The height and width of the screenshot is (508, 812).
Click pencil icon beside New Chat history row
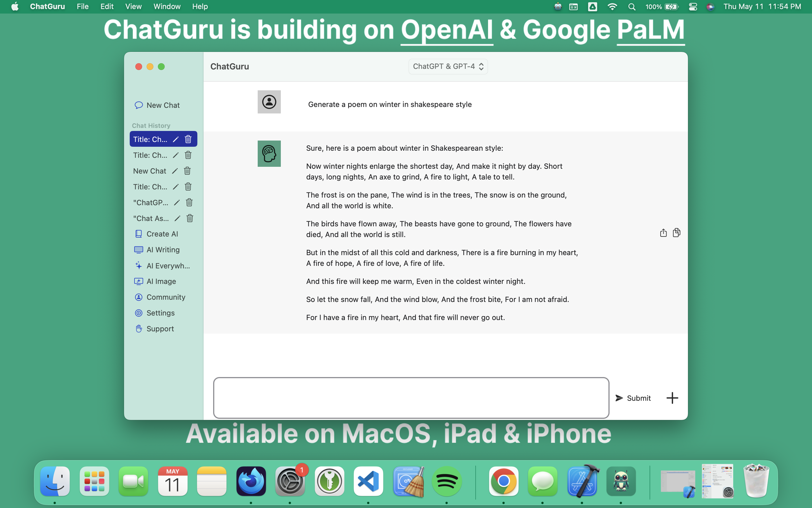click(175, 171)
